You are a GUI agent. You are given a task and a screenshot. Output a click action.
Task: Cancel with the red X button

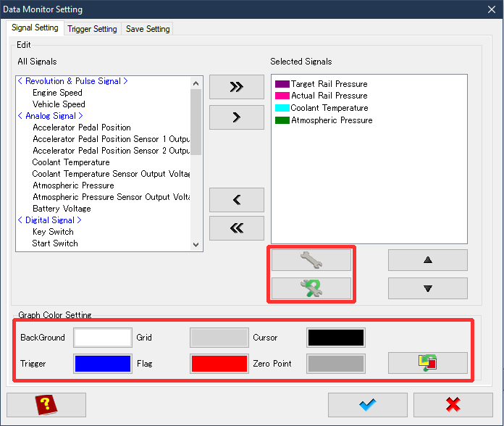tap(453, 405)
